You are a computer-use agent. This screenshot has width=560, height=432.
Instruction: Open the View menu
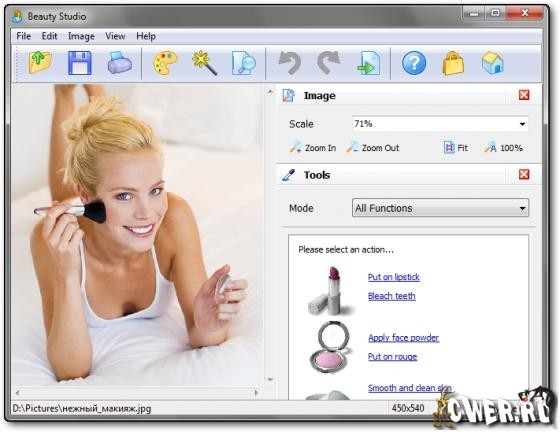(x=115, y=36)
